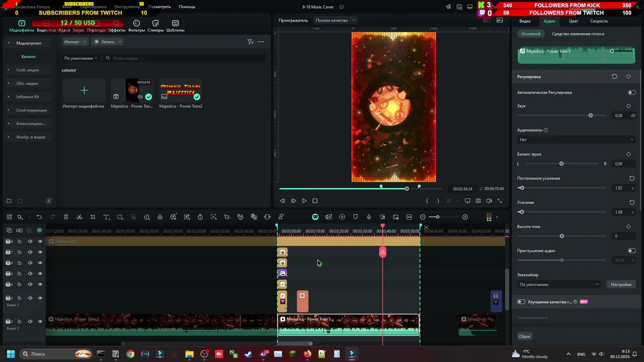Add text with the T tool
Viewport: 644px width, 362px height.
coord(107,217)
